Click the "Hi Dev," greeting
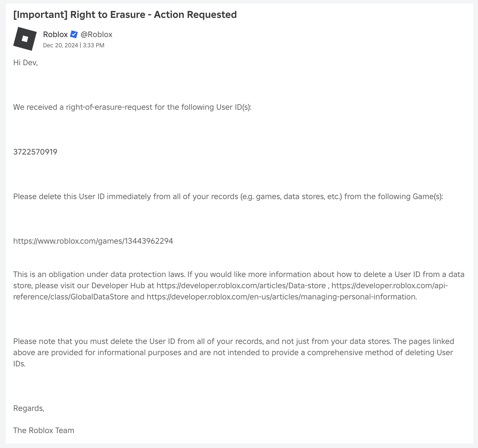The width and height of the screenshot is (478, 448). [25, 62]
